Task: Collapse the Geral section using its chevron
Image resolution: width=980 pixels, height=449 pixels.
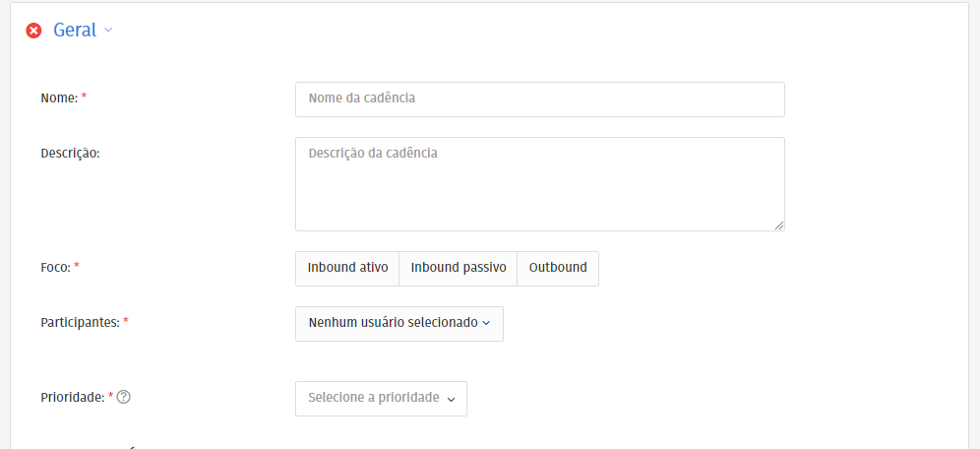Action: pyautogui.click(x=109, y=30)
